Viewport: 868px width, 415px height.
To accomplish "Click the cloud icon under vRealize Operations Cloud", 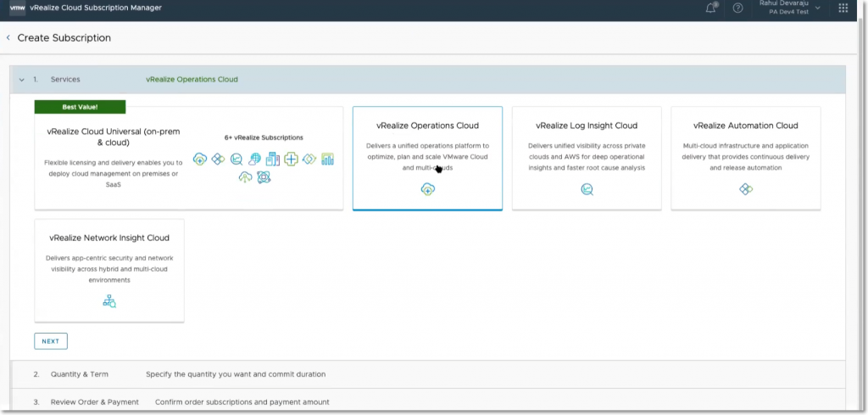I will coord(427,189).
